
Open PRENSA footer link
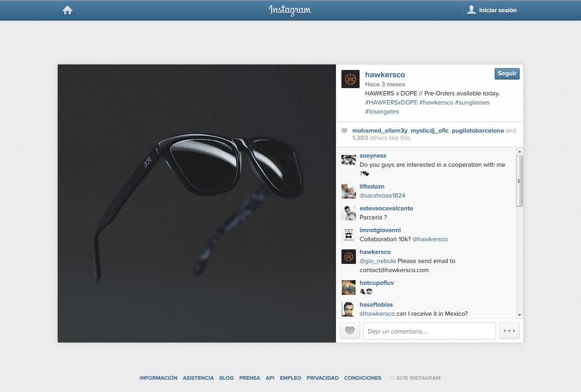(250, 378)
